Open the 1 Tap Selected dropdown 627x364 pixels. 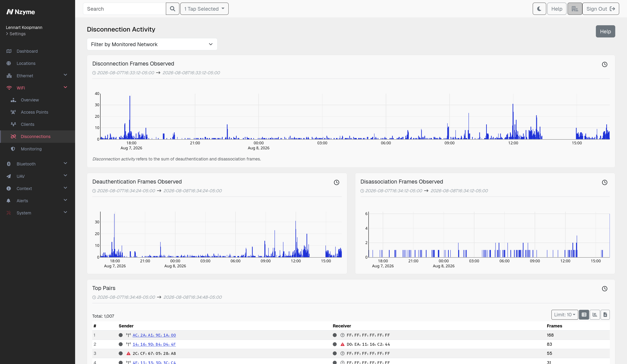click(x=204, y=9)
